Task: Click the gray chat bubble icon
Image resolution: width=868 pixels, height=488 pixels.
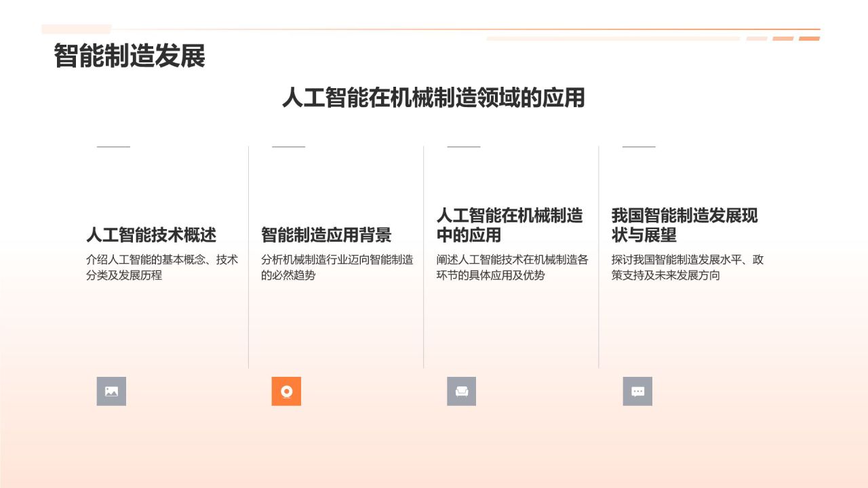Action: coord(637,391)
